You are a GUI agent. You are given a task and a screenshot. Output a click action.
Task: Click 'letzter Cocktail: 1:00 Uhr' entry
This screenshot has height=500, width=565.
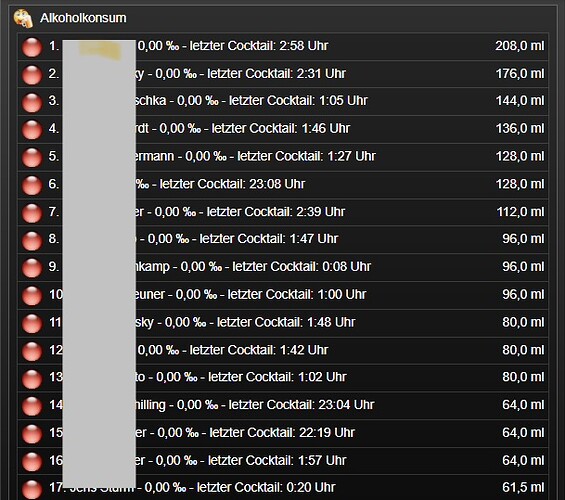coord(297,294)
